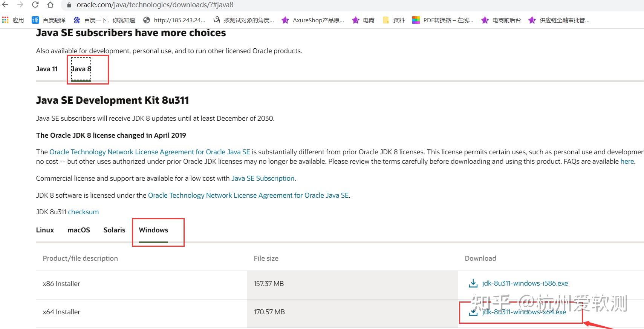Open the AxureShop bookmark
Image resolution: width=644 pixels, height=329 pixels.
[313, 20]
